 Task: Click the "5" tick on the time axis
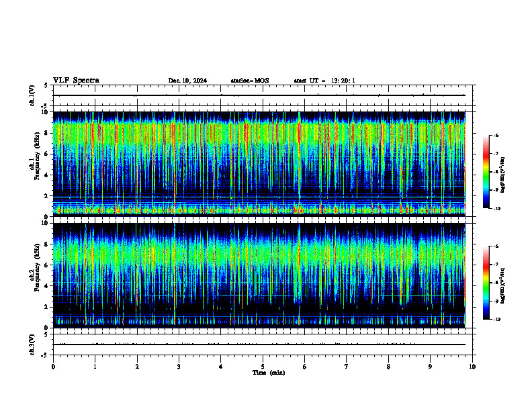point(263,367)
